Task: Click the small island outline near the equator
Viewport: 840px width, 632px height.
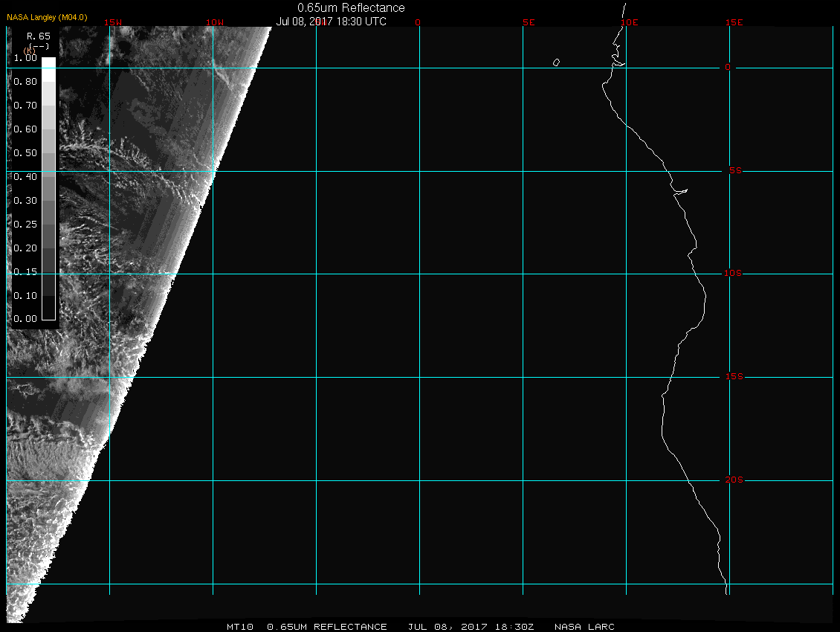Action: pos(556,62)
